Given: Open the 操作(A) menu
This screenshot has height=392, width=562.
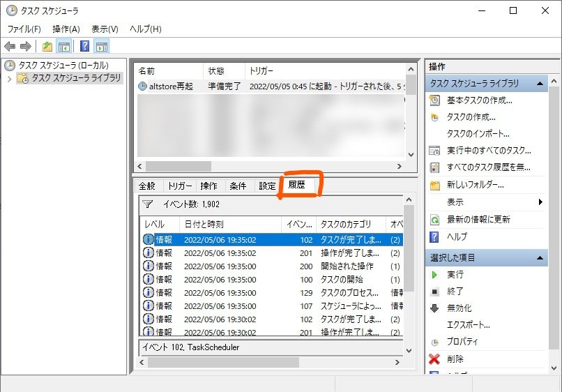Looking at the screenshot, I should point(66,29).
